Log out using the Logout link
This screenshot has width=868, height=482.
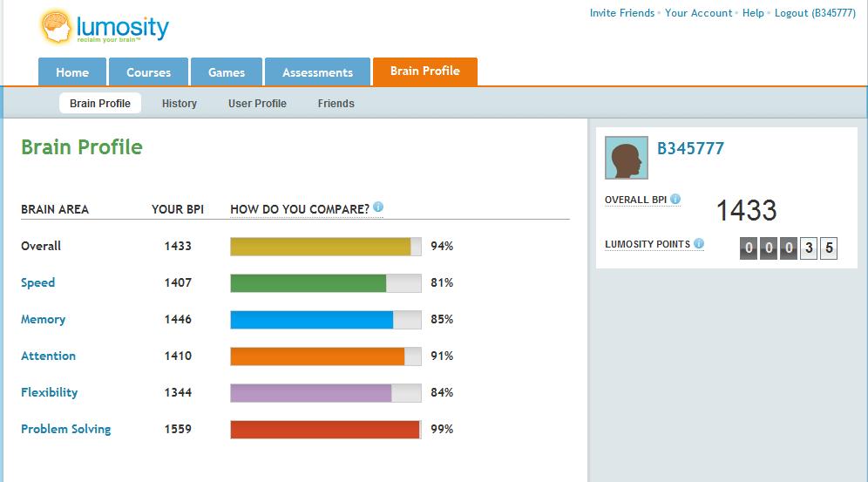(x=814, y=13)
